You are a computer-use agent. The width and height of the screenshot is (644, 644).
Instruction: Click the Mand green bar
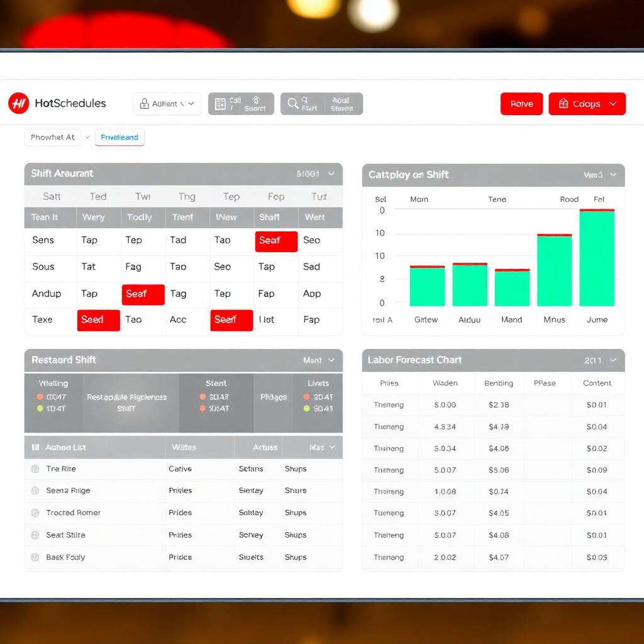pos(512,288)
